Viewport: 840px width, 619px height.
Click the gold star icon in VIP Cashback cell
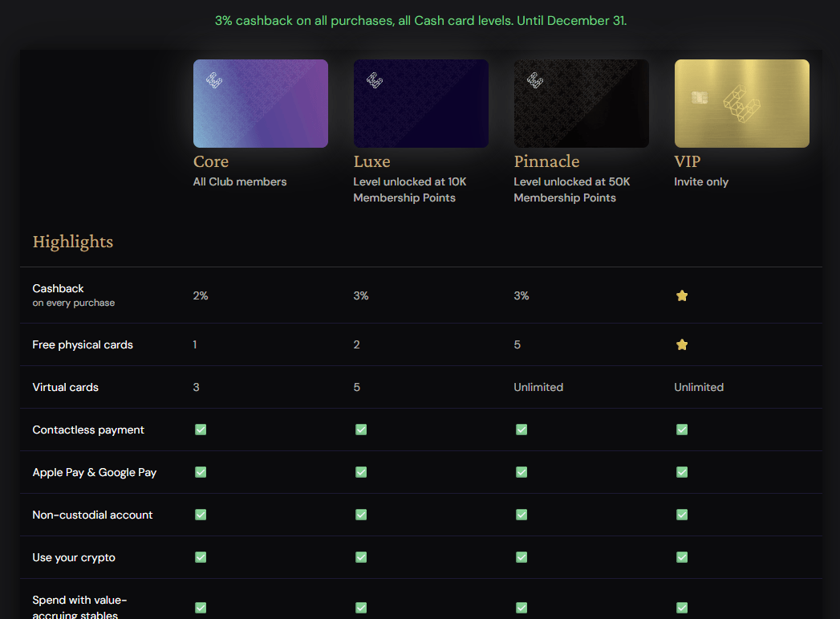tap(682, 295)
